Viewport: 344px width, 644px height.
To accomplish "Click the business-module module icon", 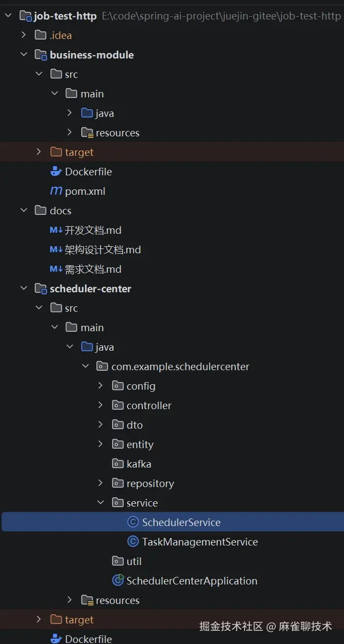I will (x=41, y=55).
